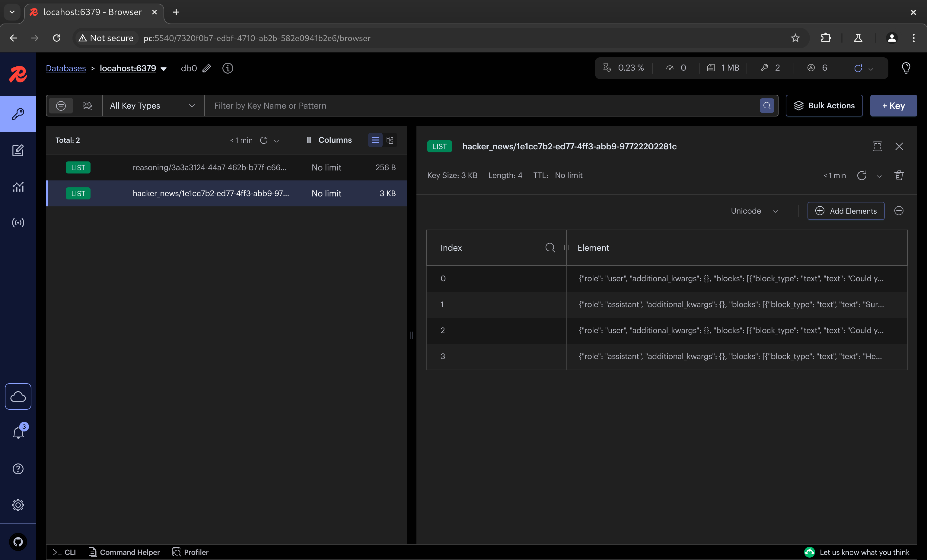This screenshot has width=927, height=560.
Task: Open the Chrome profile avatar icon
Action: (x=892, y=38)
